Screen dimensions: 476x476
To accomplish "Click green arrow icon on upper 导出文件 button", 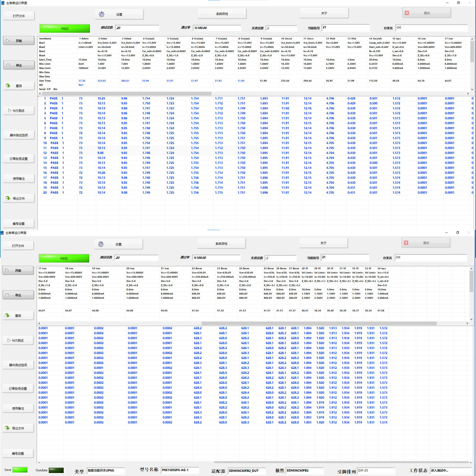I will pos(8,198).
